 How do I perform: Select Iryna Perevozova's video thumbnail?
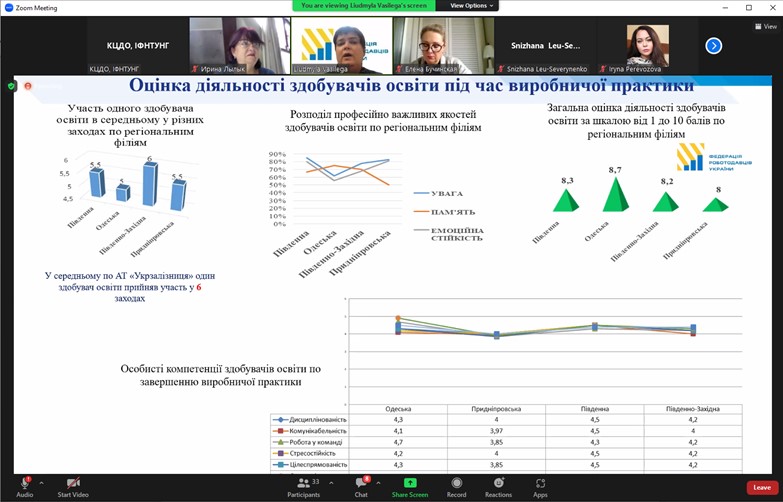click(x=647, y=45)
